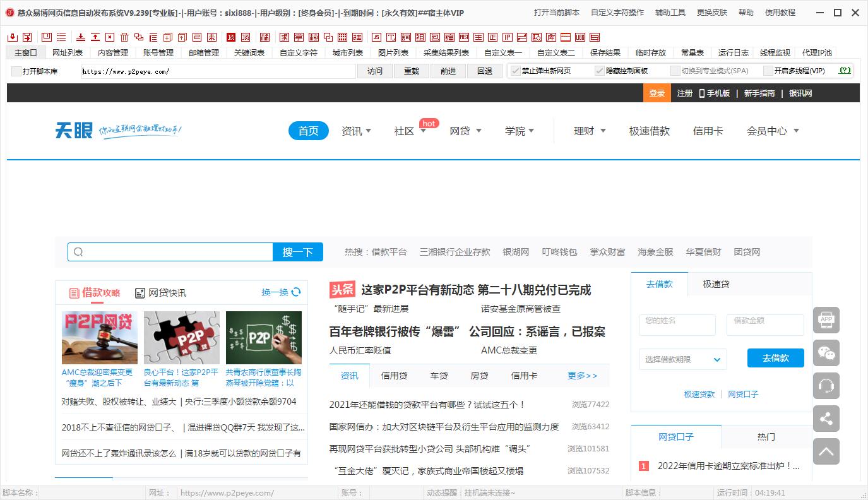The height and width of the screenshot is (500, 868).
Task: Click the 极速借款 navigation link
Action: click(650, 131)
